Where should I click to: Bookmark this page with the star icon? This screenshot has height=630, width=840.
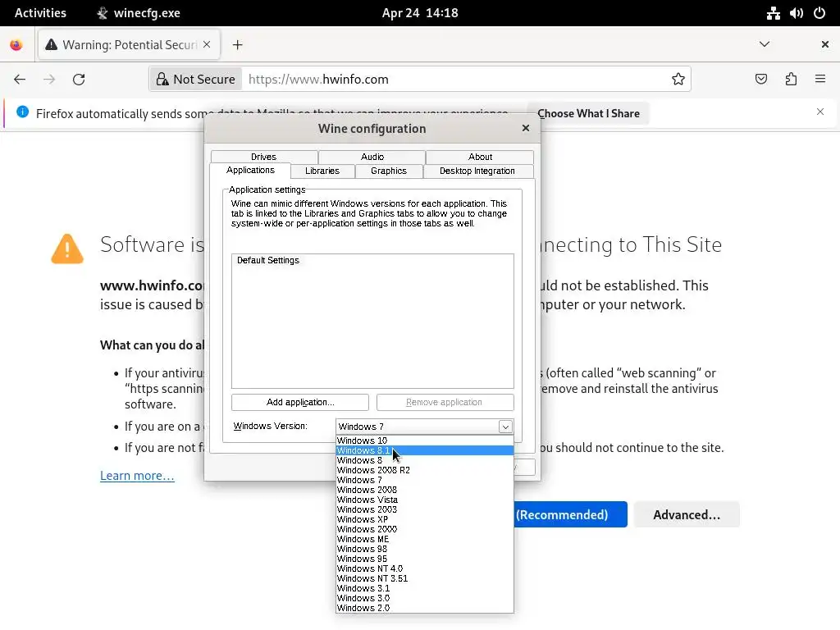(678, 80)
